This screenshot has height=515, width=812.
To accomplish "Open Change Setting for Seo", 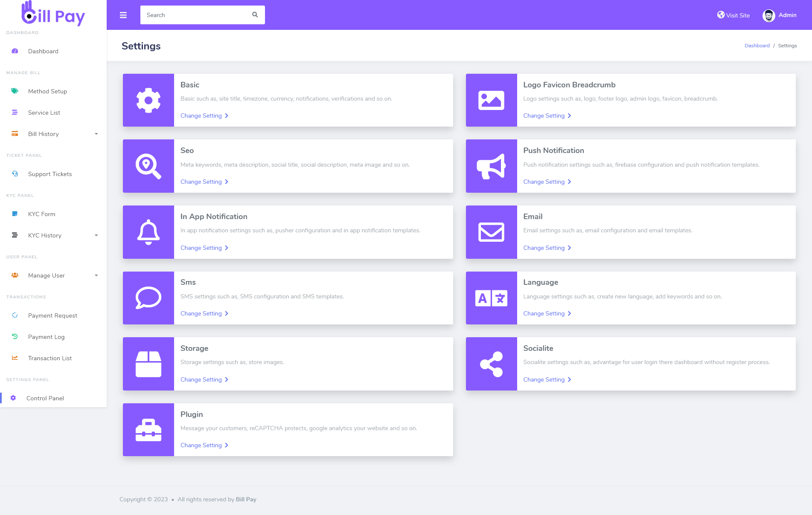I will tap(204, 182).
